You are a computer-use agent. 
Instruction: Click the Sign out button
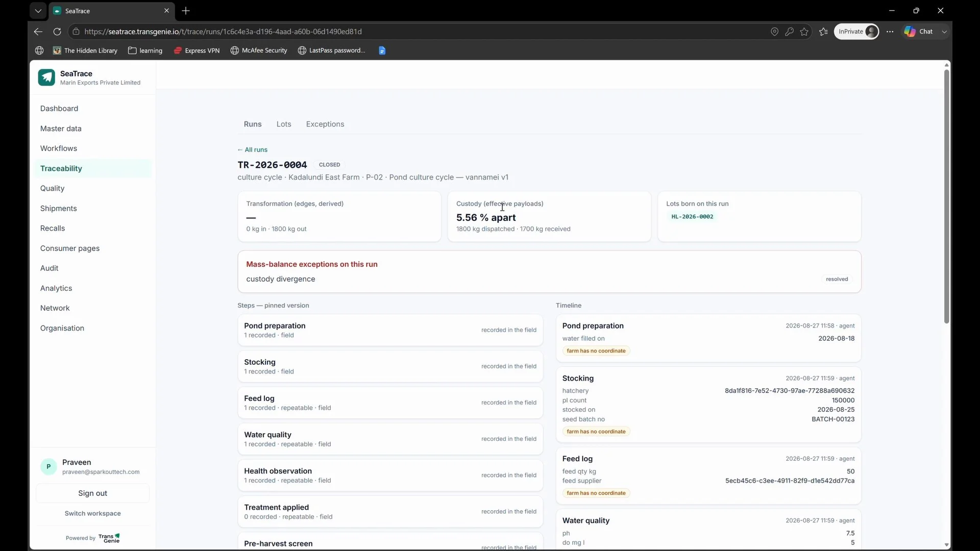[x=92, y=493]
